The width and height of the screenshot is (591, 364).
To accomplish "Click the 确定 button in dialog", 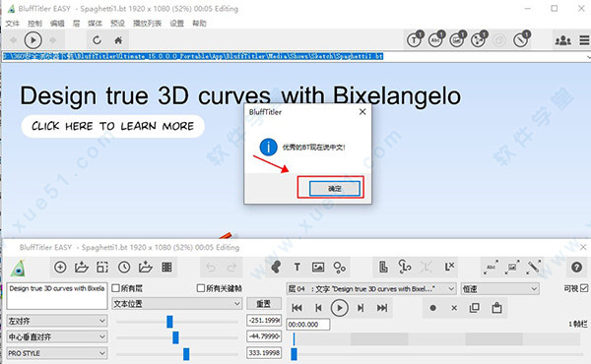I will [335, 188].
